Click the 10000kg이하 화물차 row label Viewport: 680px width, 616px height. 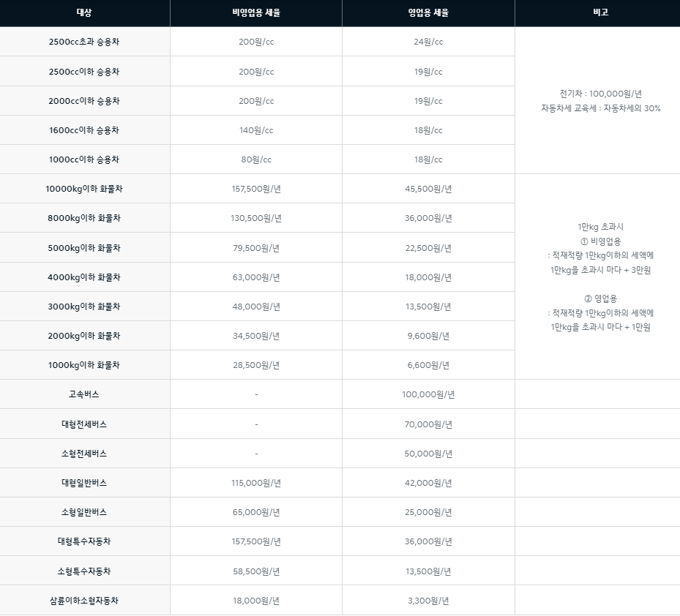click(x=85, y=188)
